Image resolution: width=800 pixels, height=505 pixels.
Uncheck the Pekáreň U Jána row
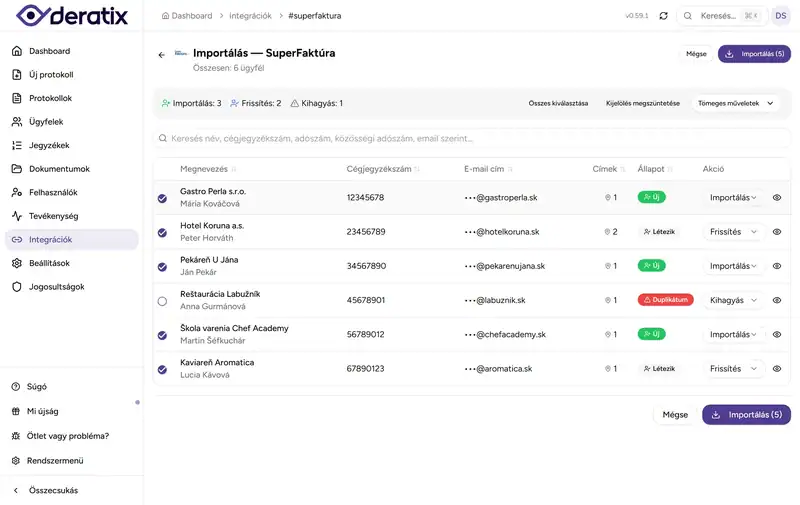coord(162,267)
